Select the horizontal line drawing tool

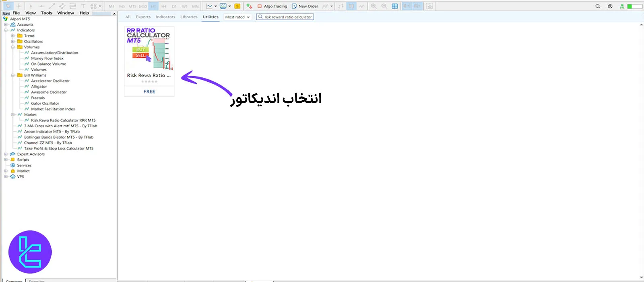tap(41, 6)
